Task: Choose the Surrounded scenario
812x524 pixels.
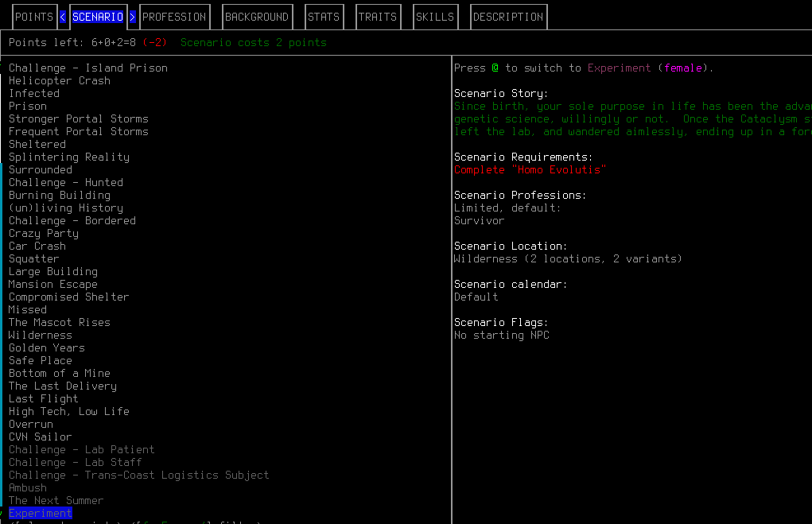Action: pyautogui.click(x=41, y=170)
